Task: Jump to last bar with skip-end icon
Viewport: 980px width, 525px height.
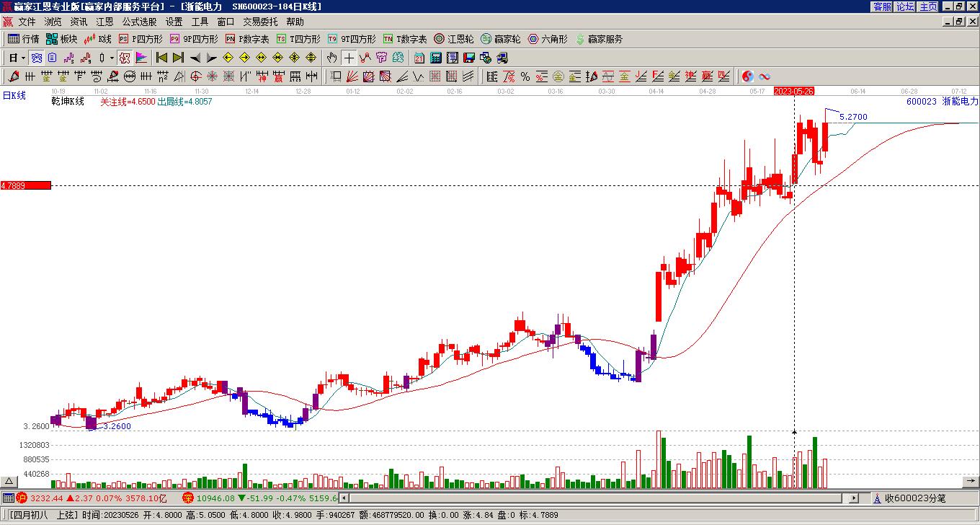Action: pos(177,58)
